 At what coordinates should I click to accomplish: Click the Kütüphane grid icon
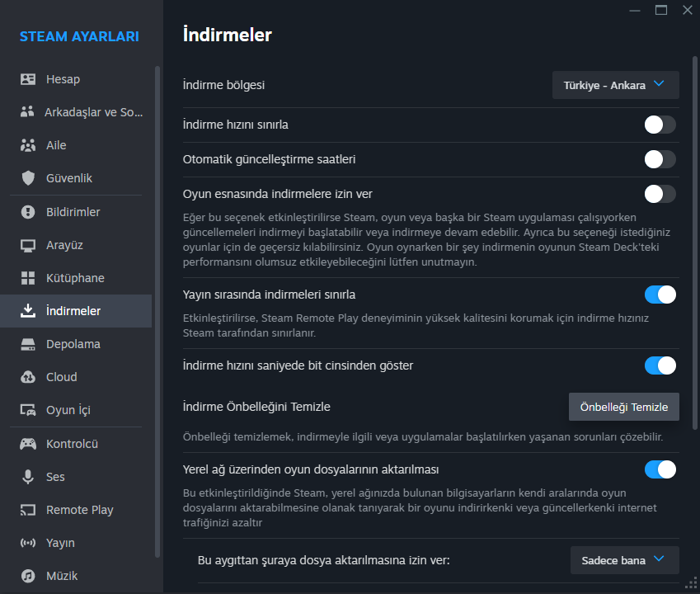pyautogui.click(x=28, y=278)
